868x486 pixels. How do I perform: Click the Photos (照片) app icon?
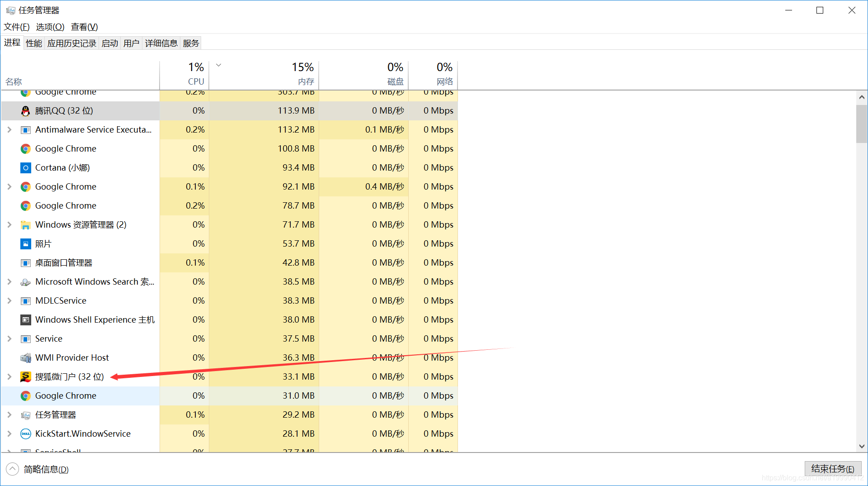pos(26,244)
